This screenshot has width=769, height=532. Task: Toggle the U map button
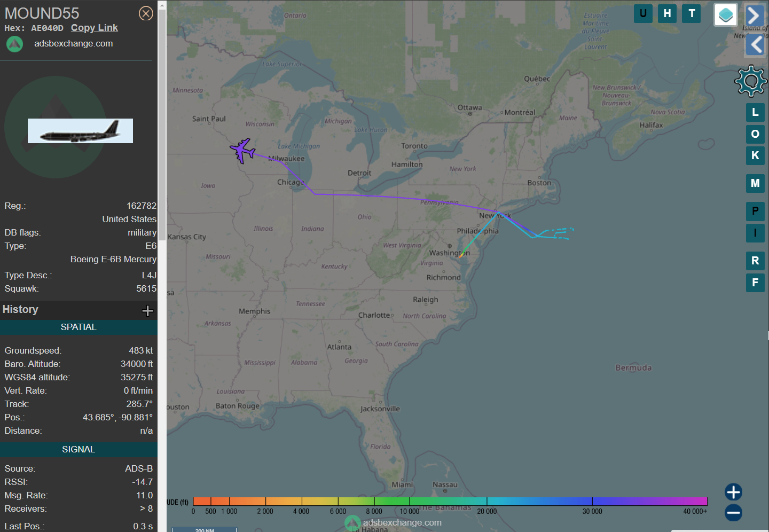pyautogui.click(x=643, y=13)
